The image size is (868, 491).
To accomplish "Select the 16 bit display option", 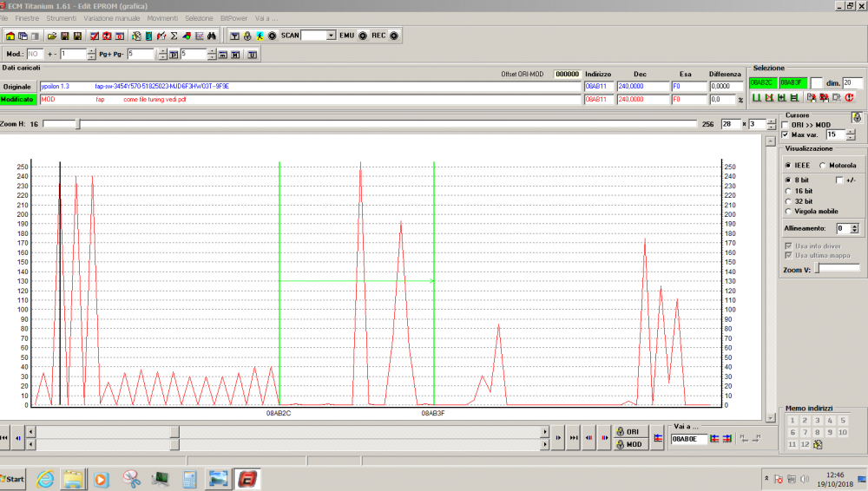I will [x=787, y=190].
